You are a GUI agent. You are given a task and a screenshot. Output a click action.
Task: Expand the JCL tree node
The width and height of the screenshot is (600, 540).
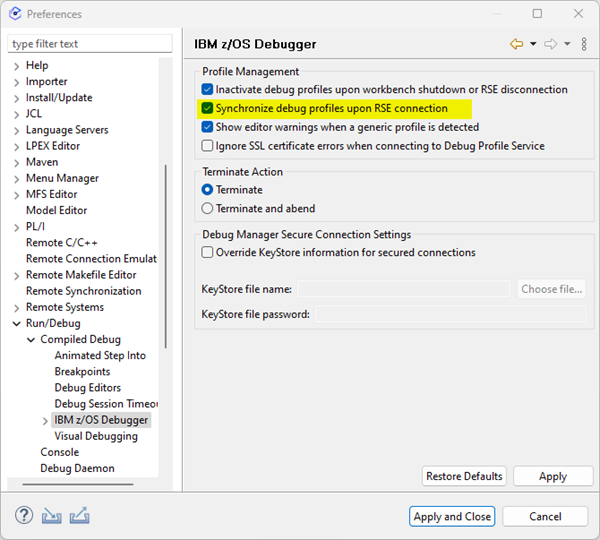16,114
